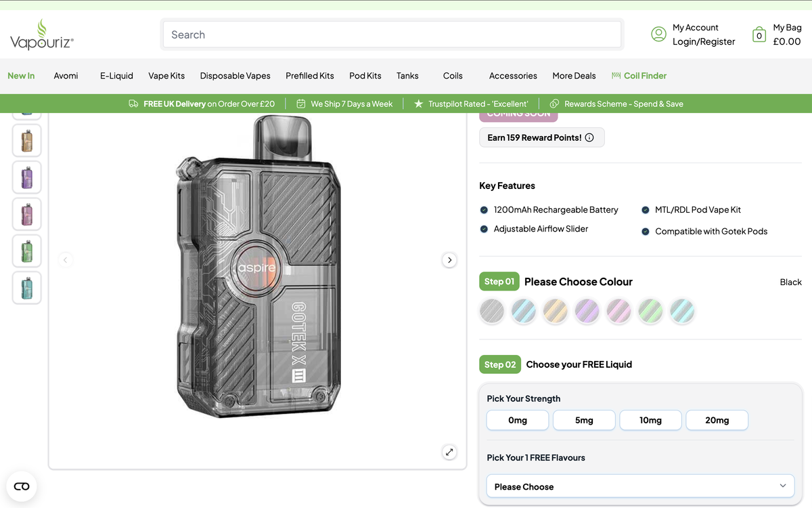
Task: Open the E-Liquid menu
Action: [x=116, y=76]
